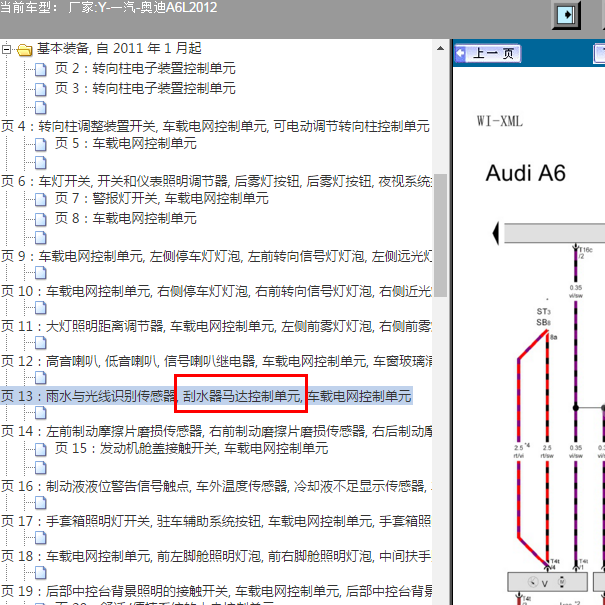Click document icon of 页 2
Screen dimensions: 605x605
[x=41, y=69]
